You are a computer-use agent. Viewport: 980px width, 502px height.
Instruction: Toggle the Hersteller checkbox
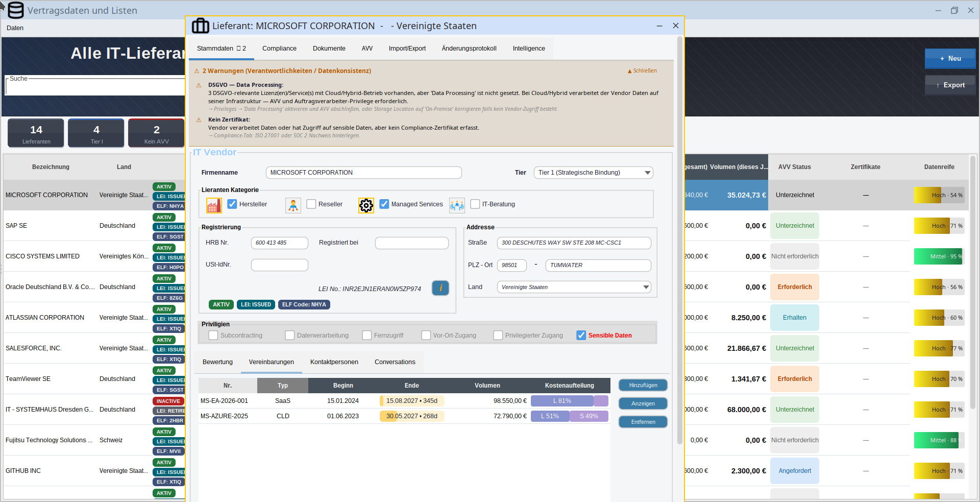[232, 204]
